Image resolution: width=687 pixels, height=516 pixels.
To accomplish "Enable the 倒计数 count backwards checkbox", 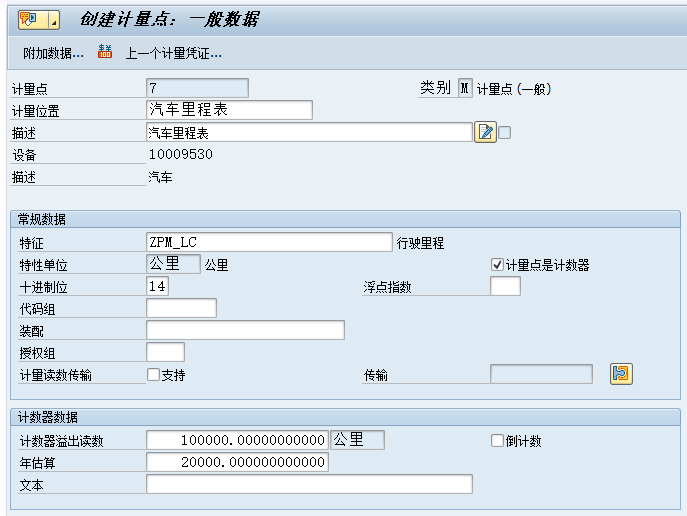I will click(x=497, y=440).
